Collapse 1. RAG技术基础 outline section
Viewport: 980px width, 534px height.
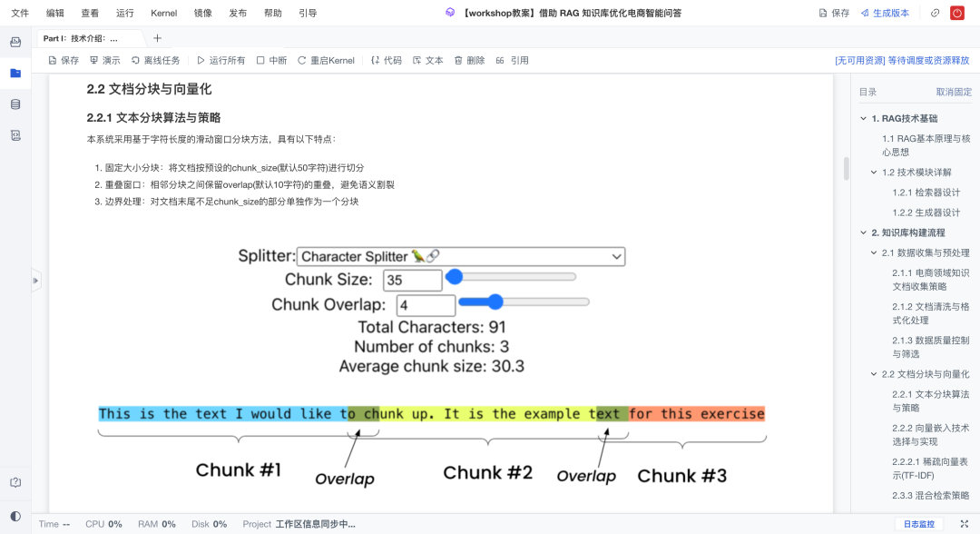[864, 118]
